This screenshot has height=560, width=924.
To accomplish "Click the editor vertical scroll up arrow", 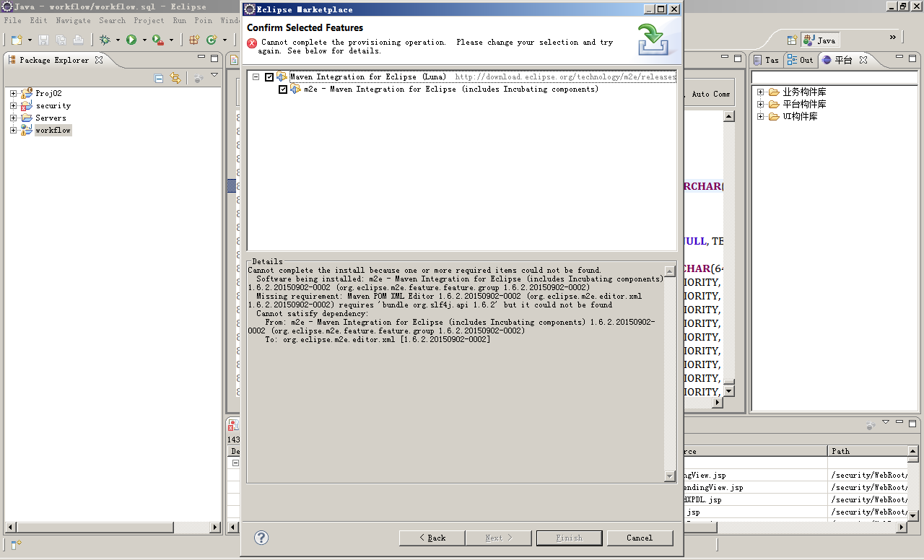I will (728, 116).
